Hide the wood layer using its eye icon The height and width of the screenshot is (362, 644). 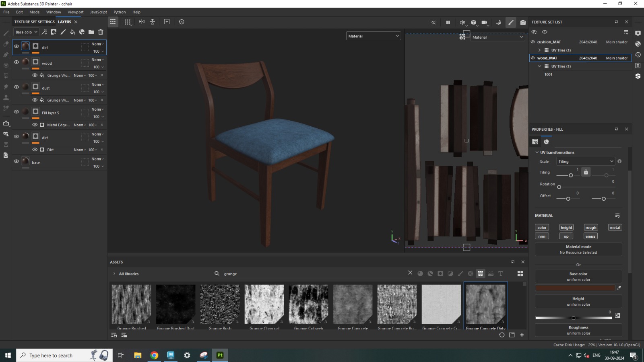[17, 62]
